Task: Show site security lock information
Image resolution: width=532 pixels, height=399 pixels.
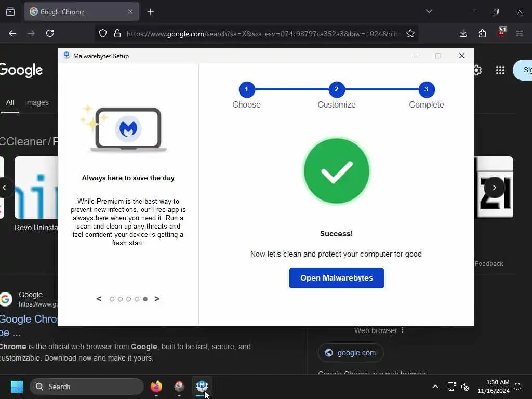Action: coord(117,33)
